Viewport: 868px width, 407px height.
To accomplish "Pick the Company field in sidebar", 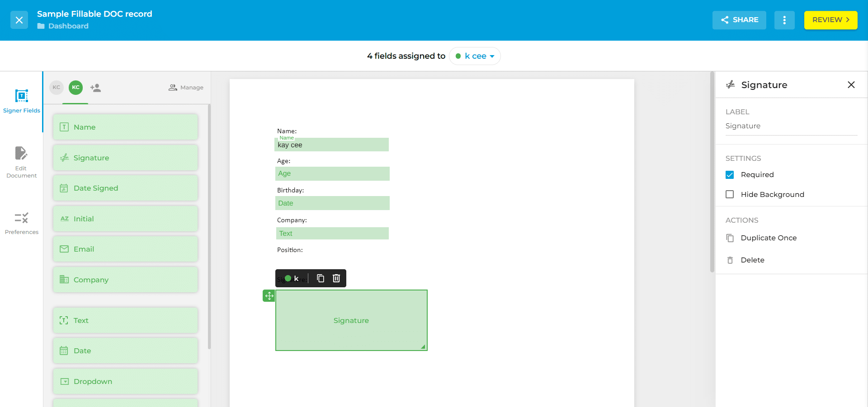I will [x=125, y=280].
